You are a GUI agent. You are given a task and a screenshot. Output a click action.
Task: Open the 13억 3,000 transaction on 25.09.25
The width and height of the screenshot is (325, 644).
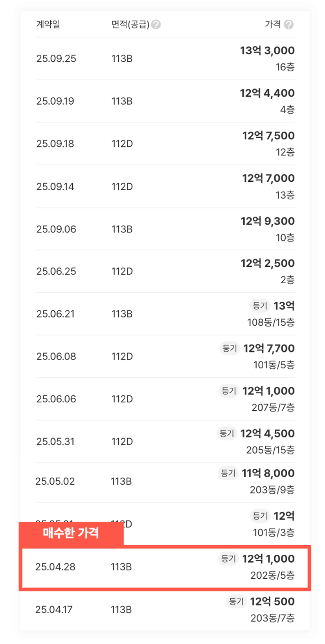click(165, 59)
